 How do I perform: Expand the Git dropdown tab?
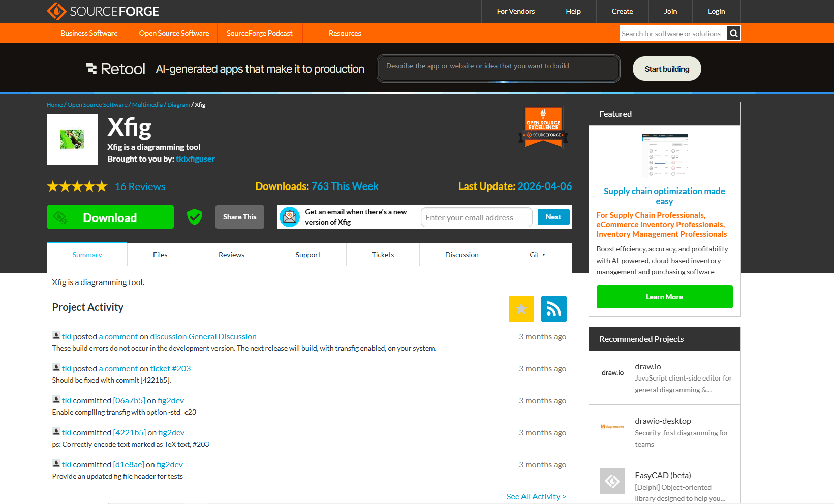tap(538, 255)
